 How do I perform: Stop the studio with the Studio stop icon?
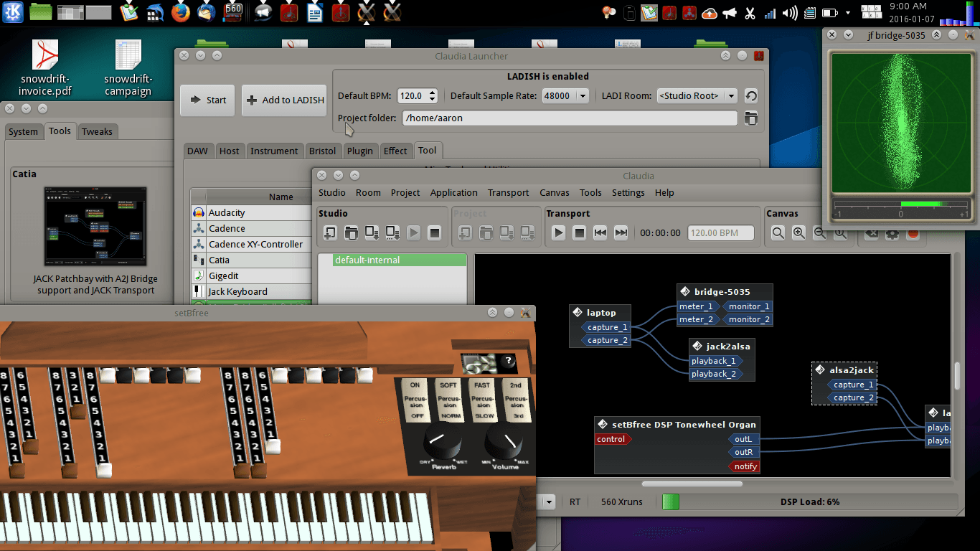click(434, 232)
